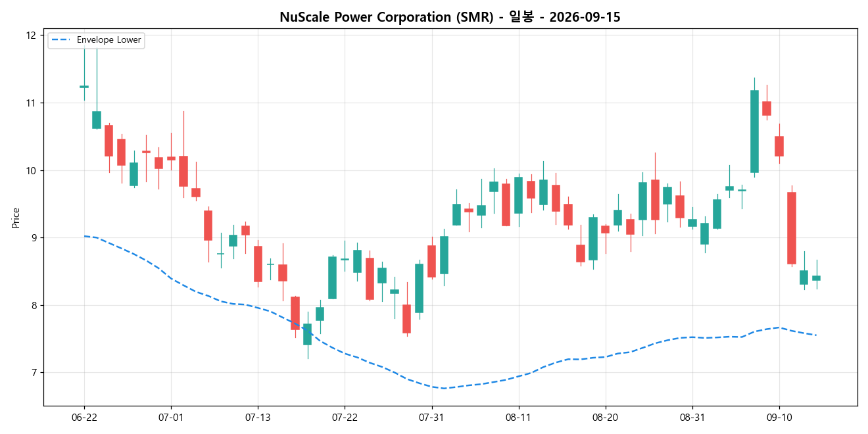
Task: Click the y-axis tick label 12
Action: (x=30, y=36)
